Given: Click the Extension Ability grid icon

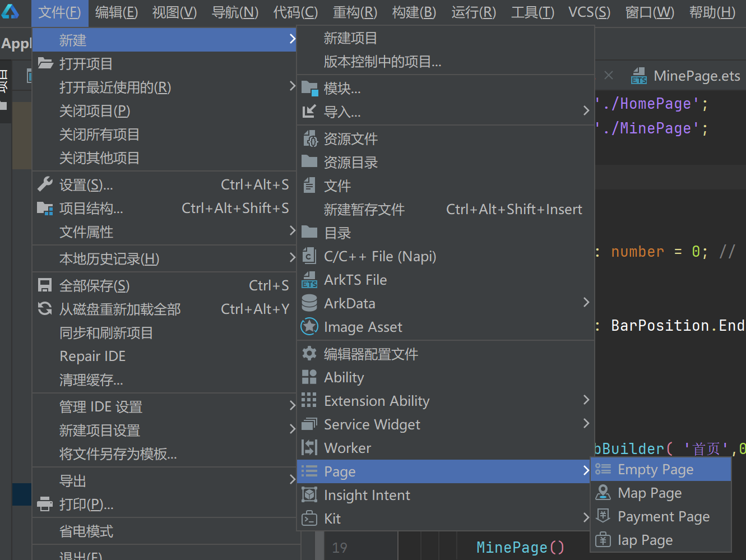Looking at the screenshot, I should tap(309, 400).
